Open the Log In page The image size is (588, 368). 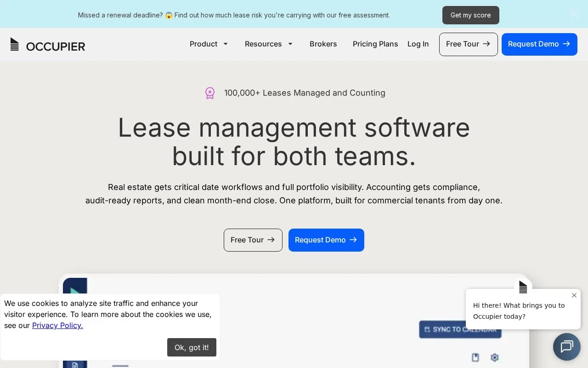click(418, 44)
